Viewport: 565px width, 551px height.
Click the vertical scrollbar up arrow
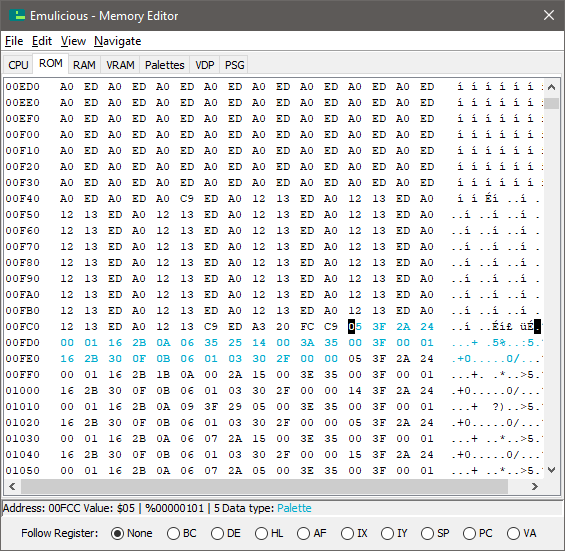[x=551, y=87]
